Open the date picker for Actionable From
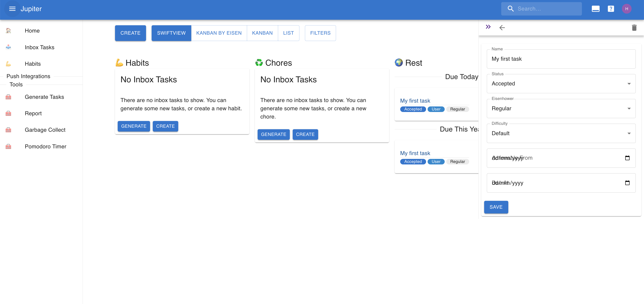The image size is (644, 304). tap(627, 158)
